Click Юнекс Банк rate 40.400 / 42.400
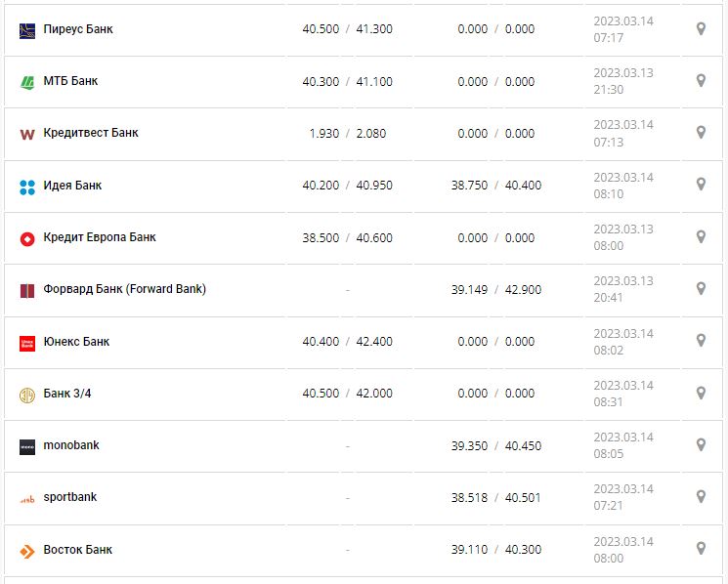728x584 pixels. pyautogui.click(x=347, y=342)
